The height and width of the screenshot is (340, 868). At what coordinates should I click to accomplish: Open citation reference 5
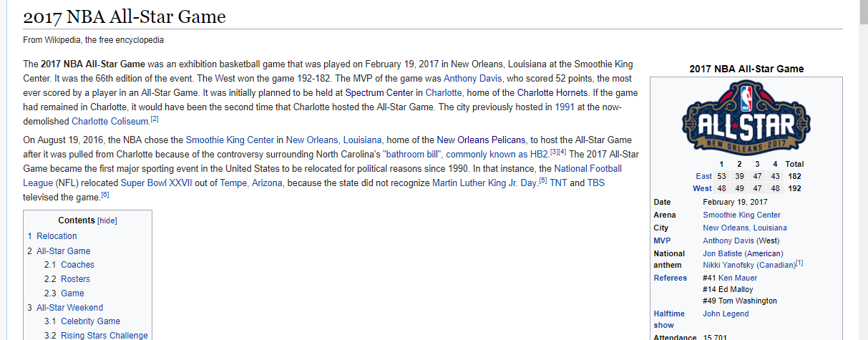tap(542, 180)
